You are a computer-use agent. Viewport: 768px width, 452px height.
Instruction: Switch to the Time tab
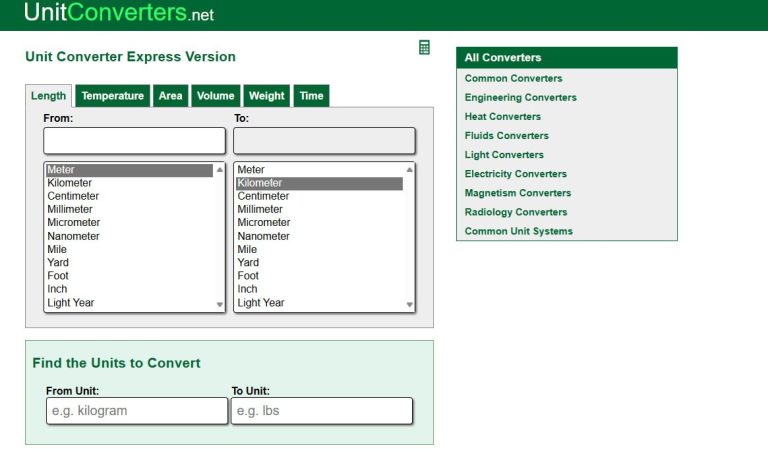coord(311,96)
